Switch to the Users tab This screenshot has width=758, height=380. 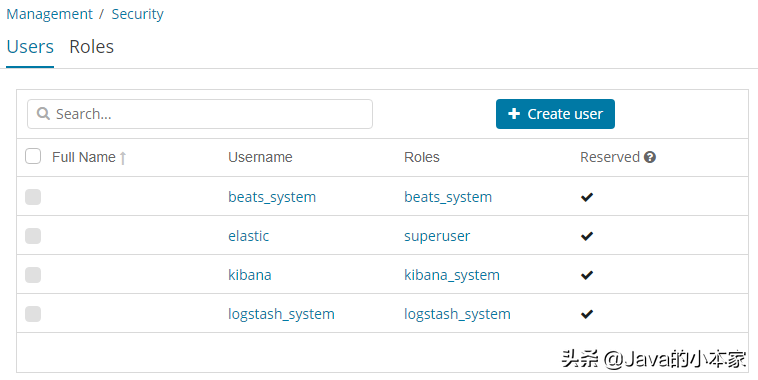coord(30,47)
